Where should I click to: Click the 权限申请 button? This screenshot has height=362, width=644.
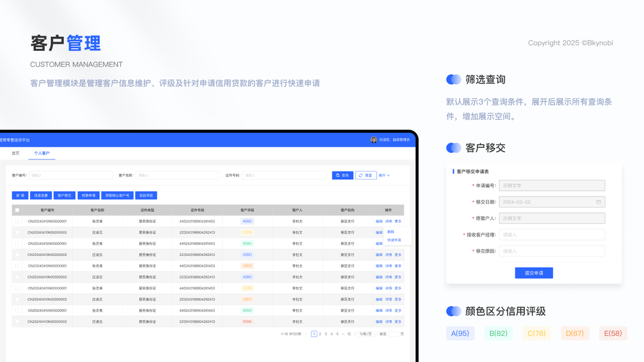point(88,195)
